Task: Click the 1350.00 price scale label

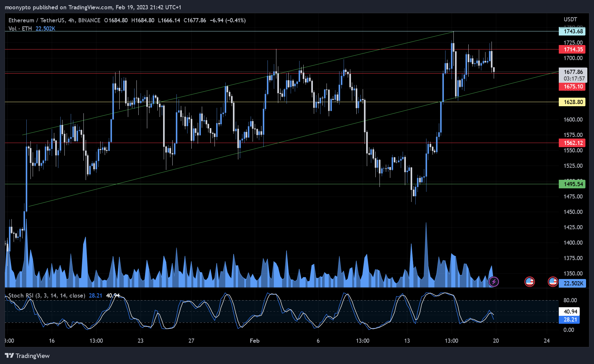Action: coord(573,273)
